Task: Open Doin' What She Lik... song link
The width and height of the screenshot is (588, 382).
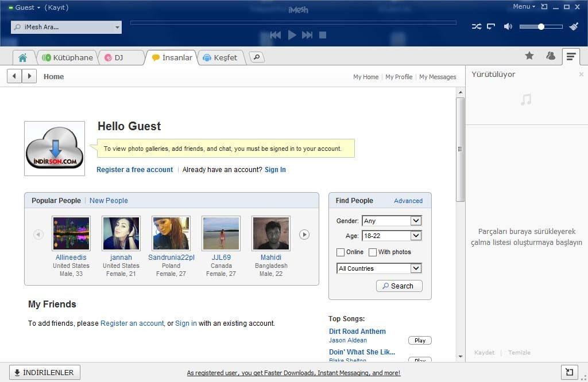Action: [362, 352]
